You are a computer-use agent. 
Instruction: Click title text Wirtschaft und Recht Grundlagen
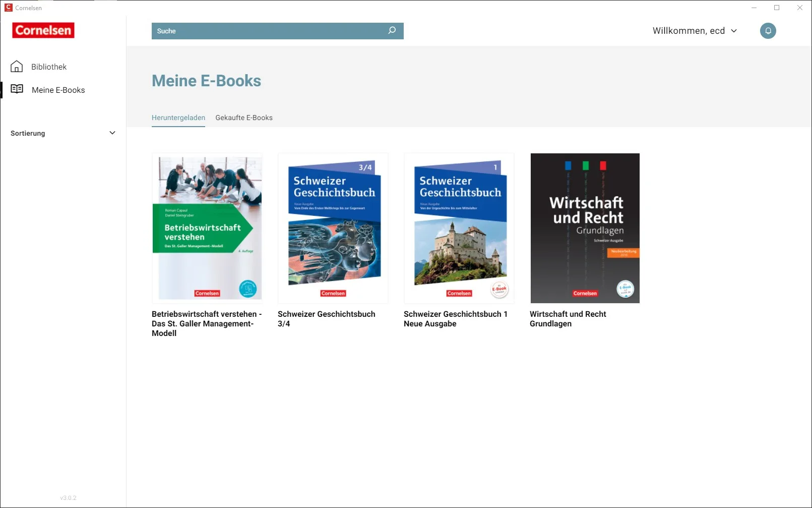tap(568, 319)
